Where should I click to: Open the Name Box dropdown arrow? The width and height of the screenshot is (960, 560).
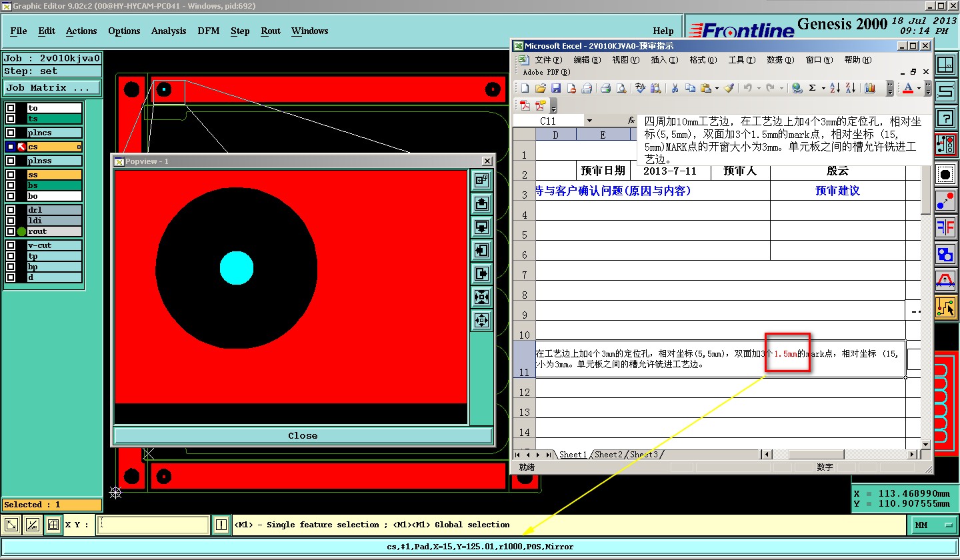point(589,121)
